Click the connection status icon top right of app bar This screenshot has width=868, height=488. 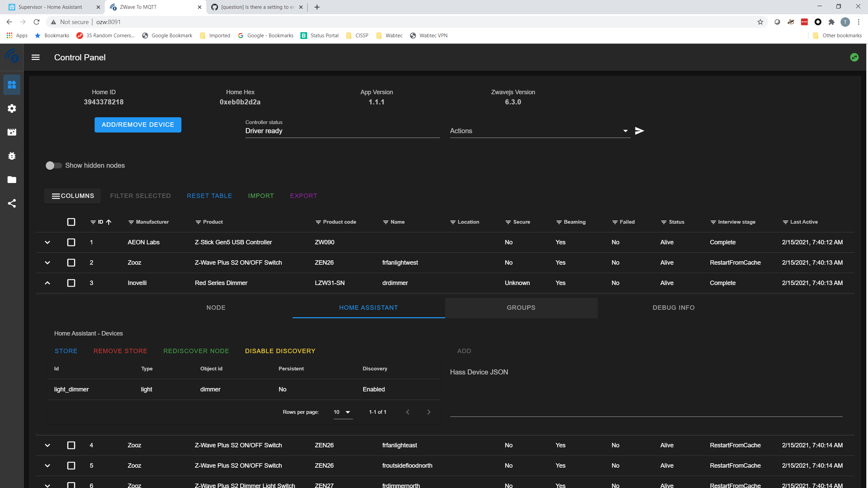pyautogui.click(x=854, y=57)
